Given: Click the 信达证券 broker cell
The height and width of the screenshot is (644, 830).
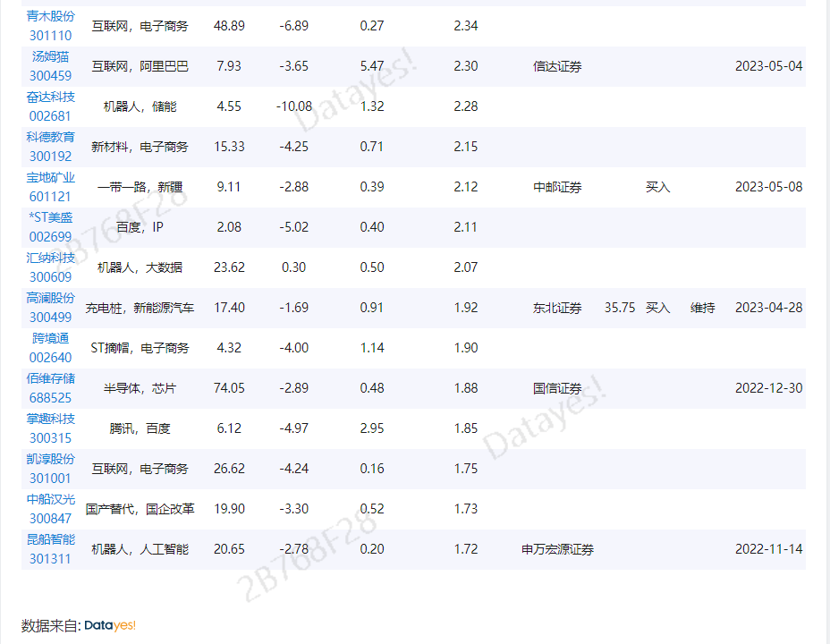Looking at the screenshot, I should (557, 66).
